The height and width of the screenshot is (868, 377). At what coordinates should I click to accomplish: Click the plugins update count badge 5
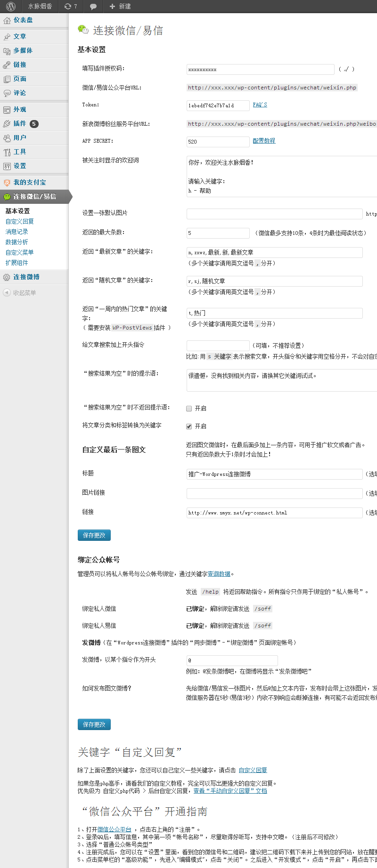(x=34, y=124)
